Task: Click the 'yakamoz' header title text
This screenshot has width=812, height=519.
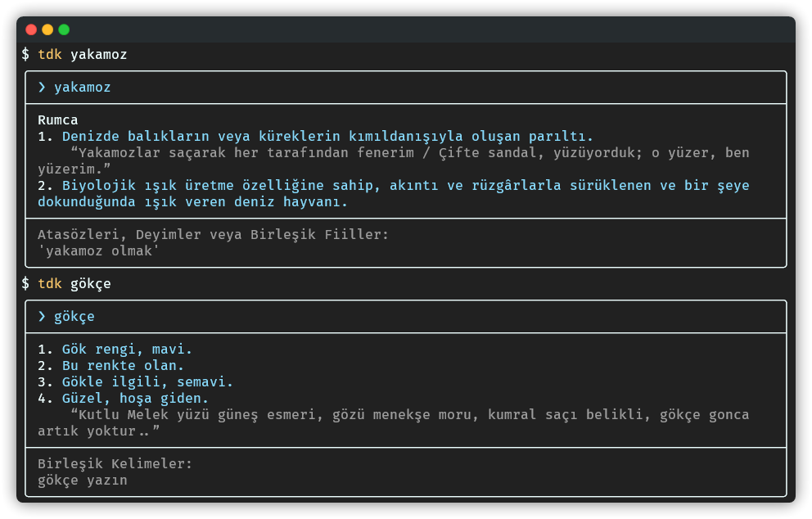Action: (x=82, y=88)
